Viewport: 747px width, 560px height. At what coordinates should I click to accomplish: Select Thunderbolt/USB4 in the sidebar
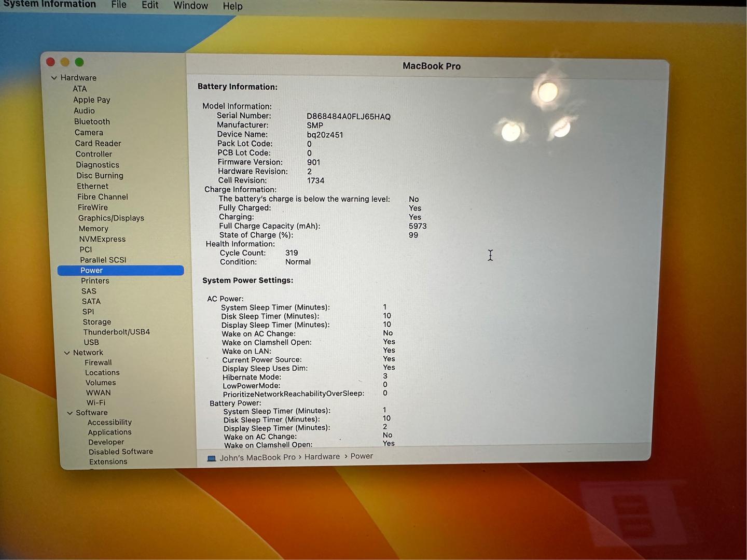pyautogui.click(x=117, y=332)
